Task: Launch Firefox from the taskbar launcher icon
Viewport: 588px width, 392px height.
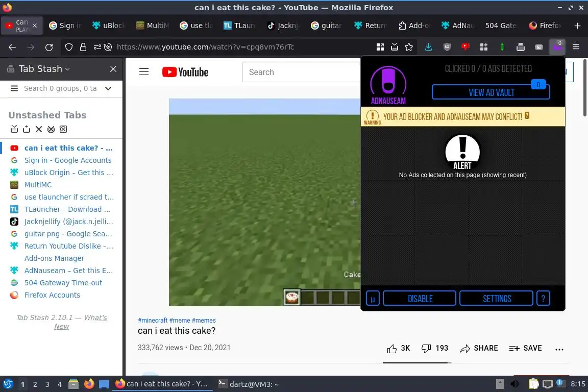Action: 89,384
